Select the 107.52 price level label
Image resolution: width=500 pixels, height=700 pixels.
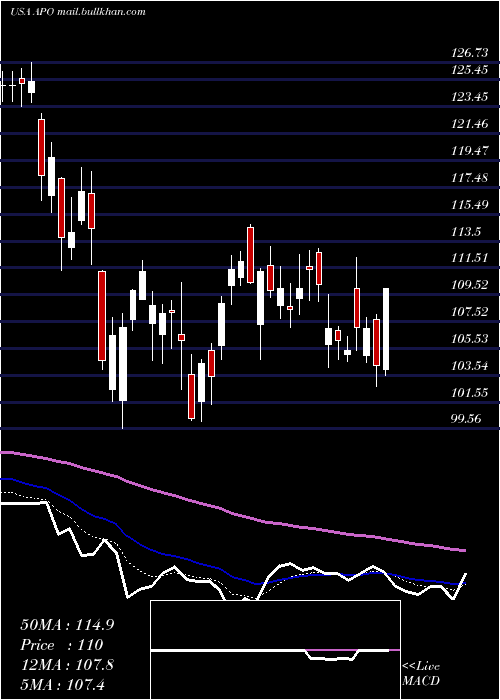coord(470,312)
